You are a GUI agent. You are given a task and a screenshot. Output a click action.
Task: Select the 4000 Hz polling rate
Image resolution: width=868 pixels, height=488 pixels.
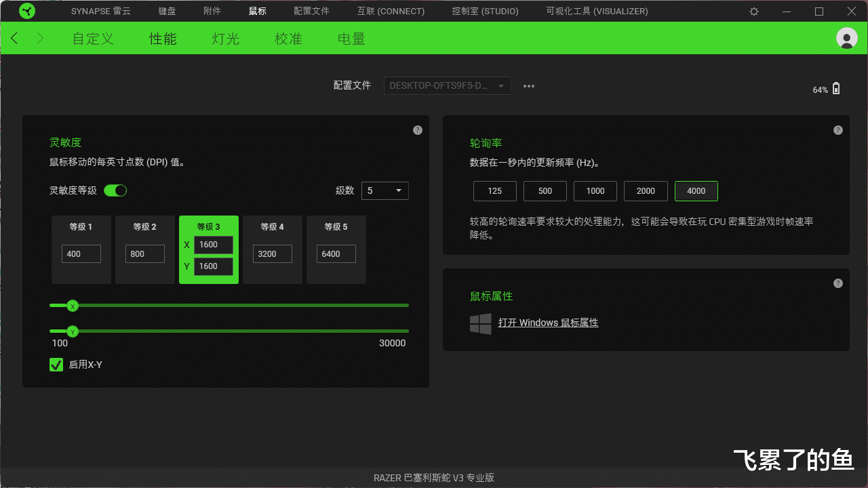coord(696,191)
